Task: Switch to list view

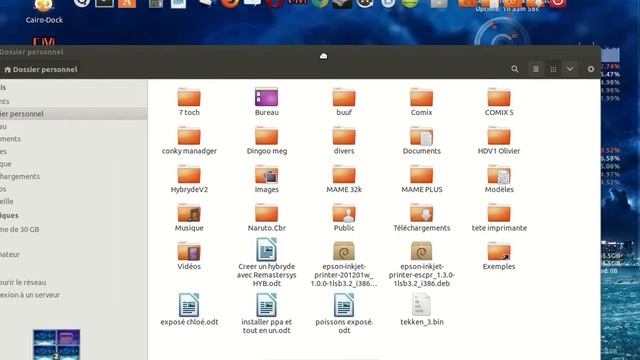Action: (x=536, y=69)
